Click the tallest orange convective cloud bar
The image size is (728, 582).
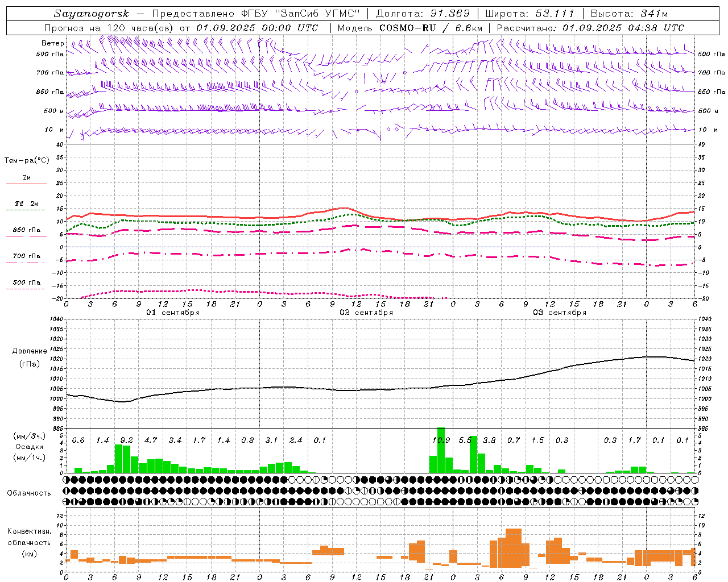pyautogui.click(x=514, y=548)
